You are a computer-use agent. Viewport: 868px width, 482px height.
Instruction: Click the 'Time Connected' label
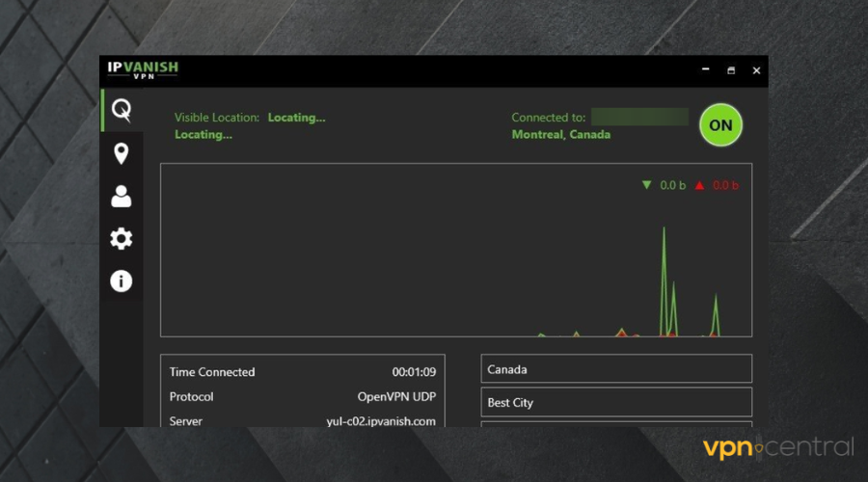click(x=212, y=372)
